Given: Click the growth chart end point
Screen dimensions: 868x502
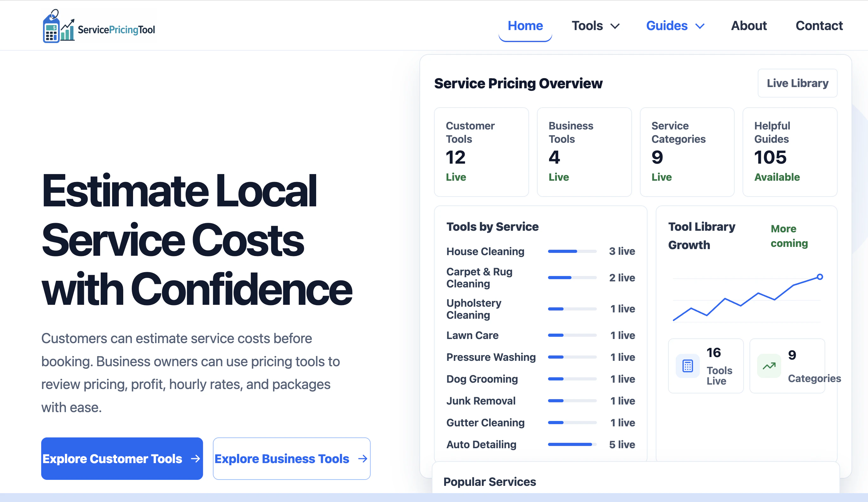Looking at the screenshot, I should pyautogui.click(x=820, y=277).
